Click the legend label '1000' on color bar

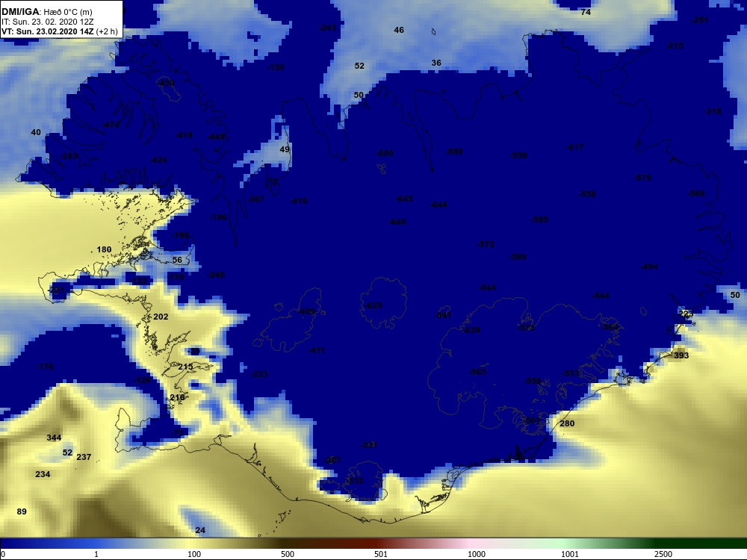pos(477,554)
